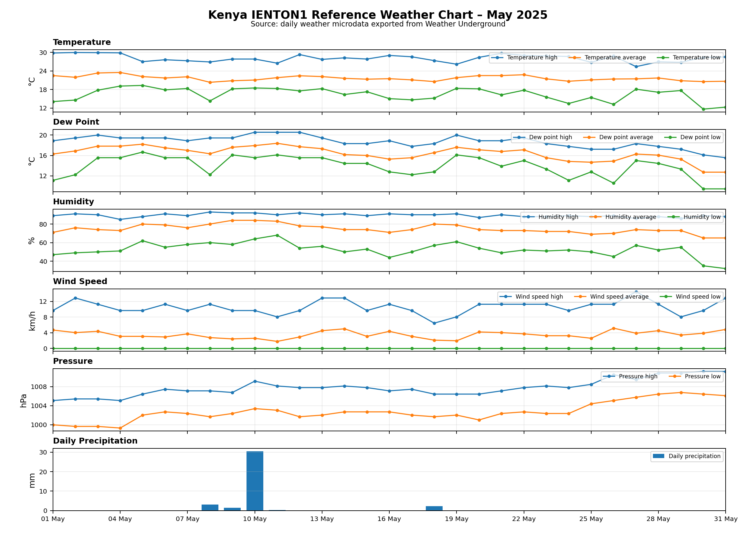Click the 'Dew Point' panel heading
Screen dimensions: 756x552
(x=76, y=122)
